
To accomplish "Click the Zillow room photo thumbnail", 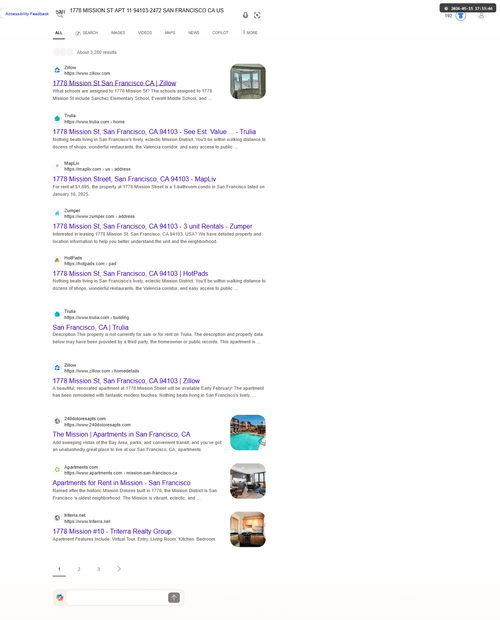I will tap(248, 81).
